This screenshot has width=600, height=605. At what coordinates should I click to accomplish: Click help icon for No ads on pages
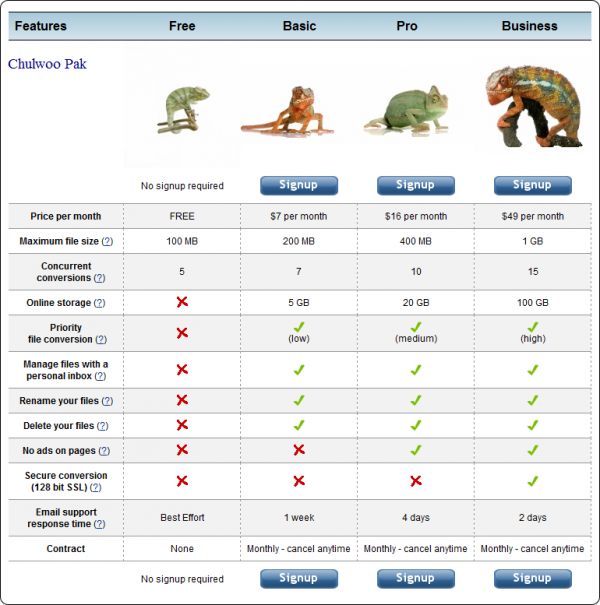tap(104, 451)
